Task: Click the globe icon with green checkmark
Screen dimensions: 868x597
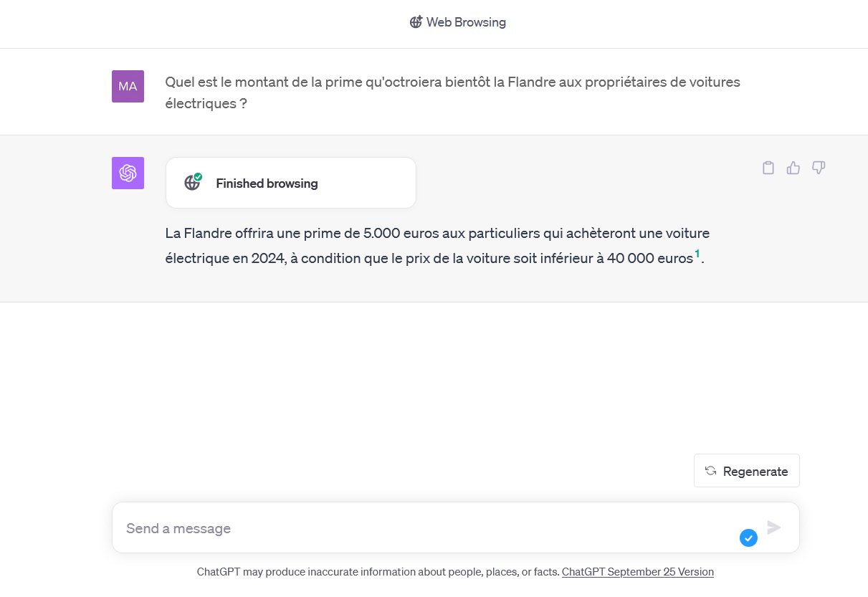Action: [192, 183]
